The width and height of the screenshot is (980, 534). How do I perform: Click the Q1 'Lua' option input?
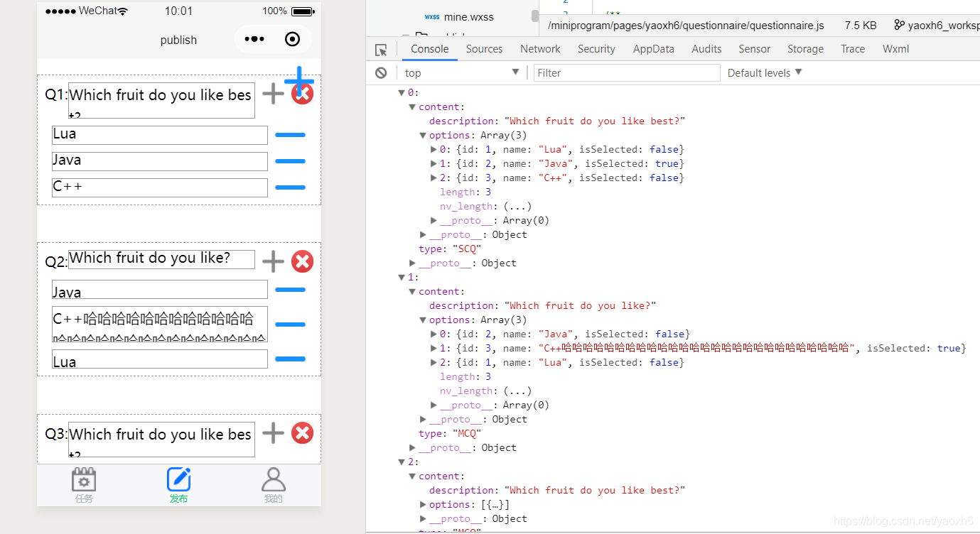pyautogui.click(x=160, y=135)
